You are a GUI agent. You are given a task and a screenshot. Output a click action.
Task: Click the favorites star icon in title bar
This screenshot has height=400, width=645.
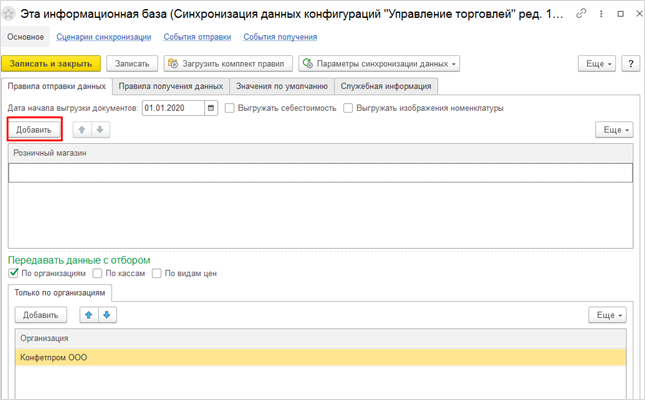coord(13,14)
